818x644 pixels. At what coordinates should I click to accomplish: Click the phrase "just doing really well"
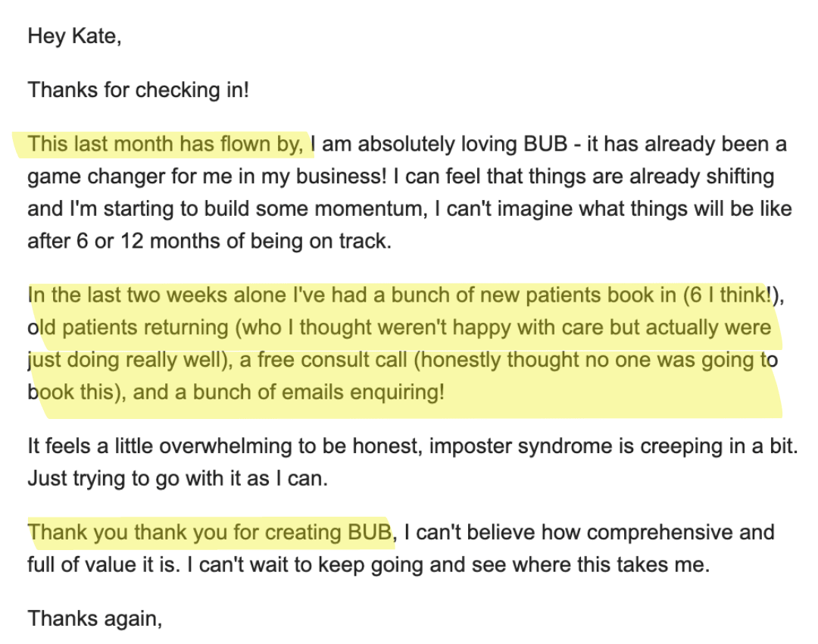125,361
